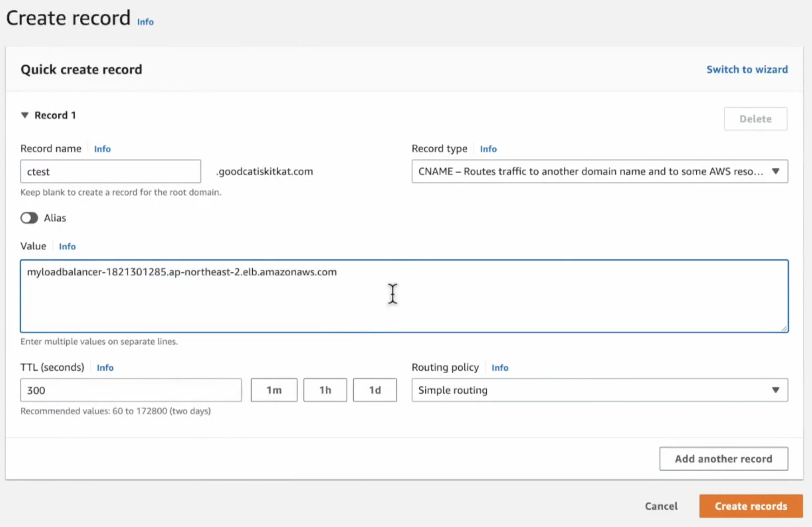This screenshot has height=527, width=812.
Task: Set TTL to 1m preset
Action: tap(274, 390)
